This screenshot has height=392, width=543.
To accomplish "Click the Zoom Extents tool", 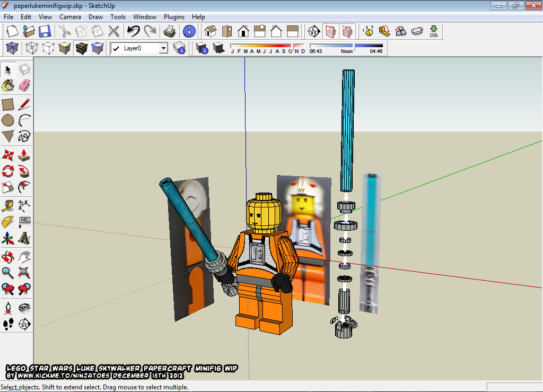I will pyautogui.click(x=24, y=273).
